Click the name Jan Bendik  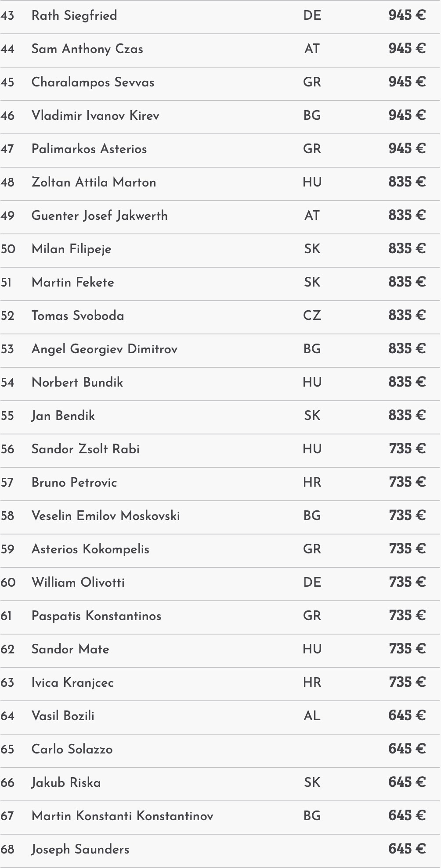click(63, 416)
